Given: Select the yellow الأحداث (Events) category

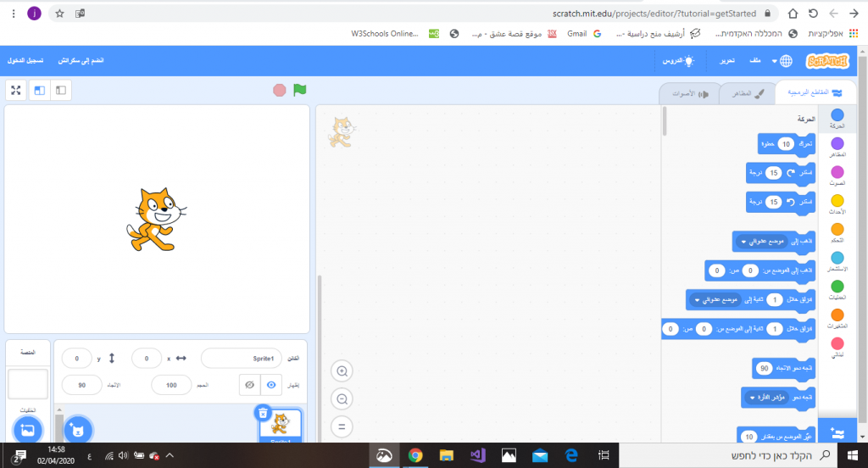Looking at the screenshot, I should 837,204.
